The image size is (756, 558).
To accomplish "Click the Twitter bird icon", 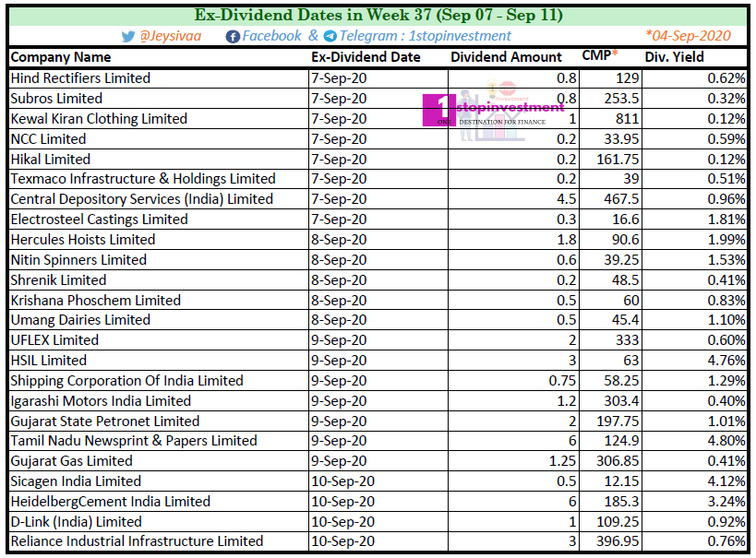I will point(127,37).
